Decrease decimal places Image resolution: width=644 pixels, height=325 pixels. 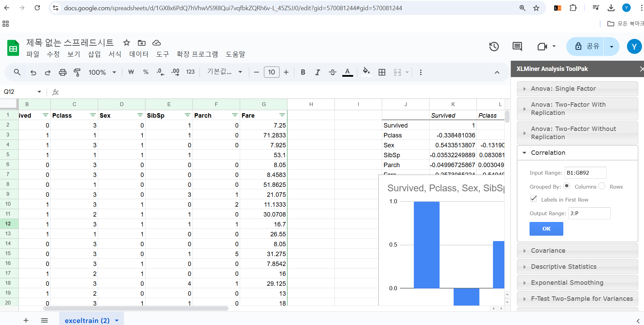pyautogui.click(x=160, y=72)
